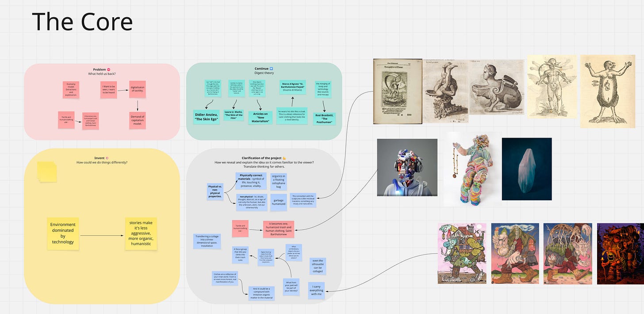This screenshot has height=314, width=644.
Task: Select the 'Economy model. Extractions and exploitation' note
Action: point(71,89)
